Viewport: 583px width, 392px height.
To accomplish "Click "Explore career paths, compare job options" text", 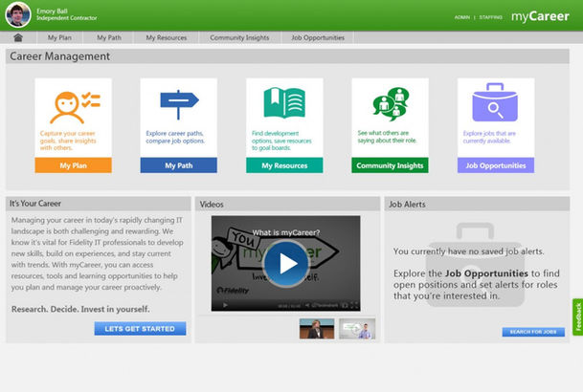I will [x=175, y=137].
